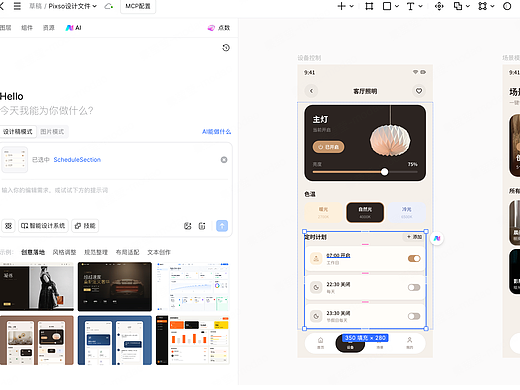Check the cloud sync status icon
The height and width of the screenshot is (390, 520).
109,6
